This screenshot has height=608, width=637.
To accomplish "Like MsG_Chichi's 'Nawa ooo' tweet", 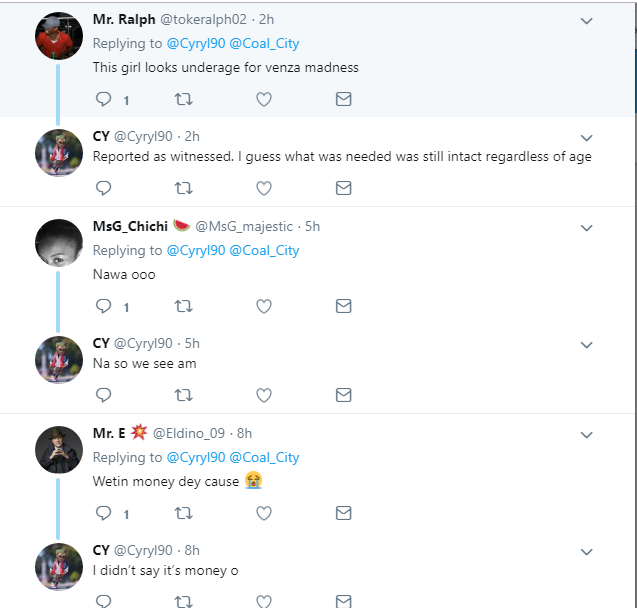I will pos(264,306).
